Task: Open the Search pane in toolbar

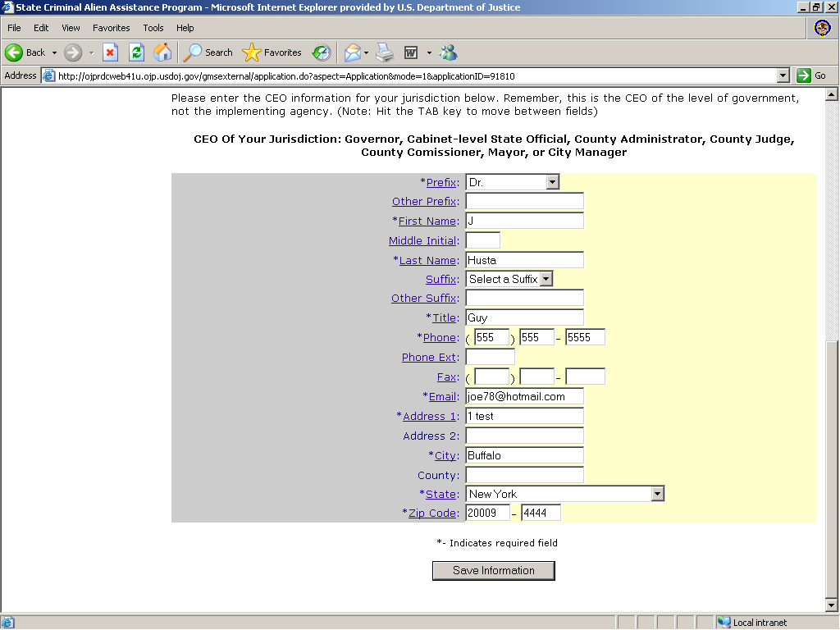Action: click(x=208, y=52)
